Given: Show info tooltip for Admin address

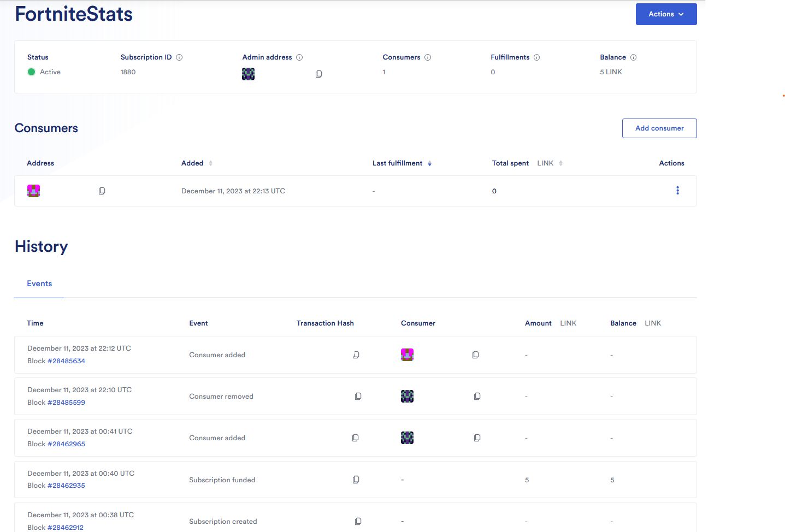Looking at the screenshot, I should tap(299, 57).
